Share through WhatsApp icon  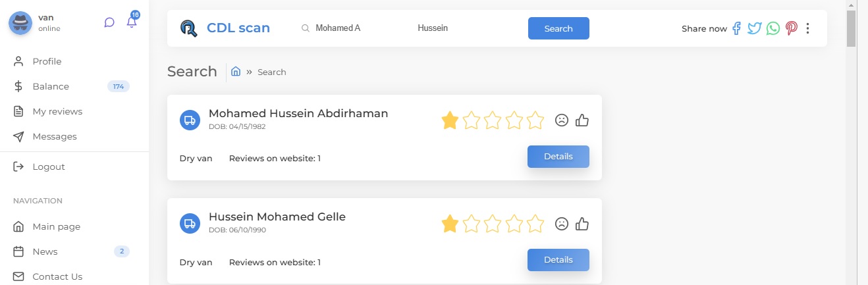tap(773, 28)
